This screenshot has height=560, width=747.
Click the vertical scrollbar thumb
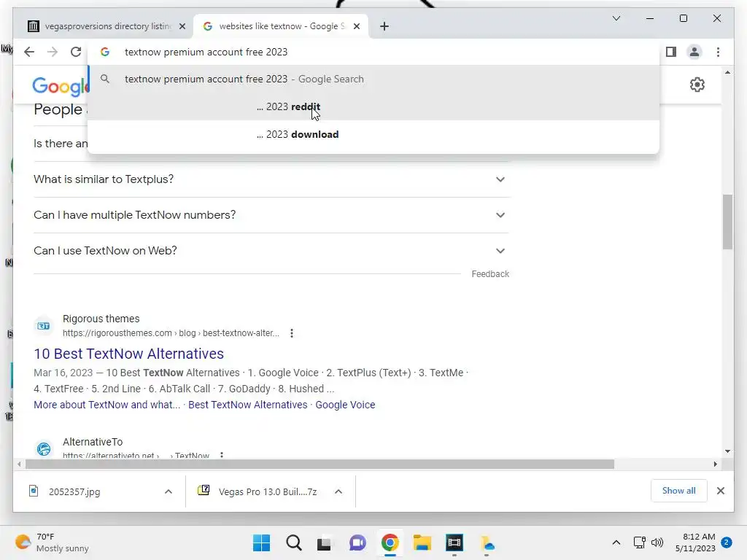727,222
